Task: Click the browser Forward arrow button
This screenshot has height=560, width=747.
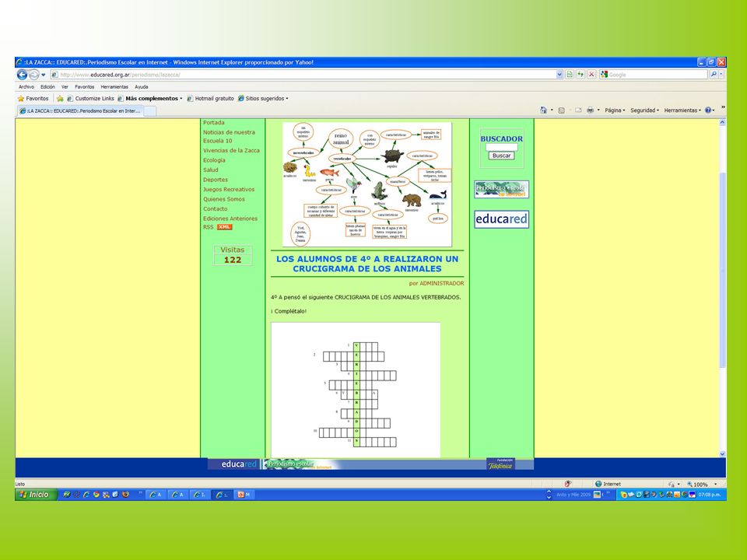Action: 33,75
